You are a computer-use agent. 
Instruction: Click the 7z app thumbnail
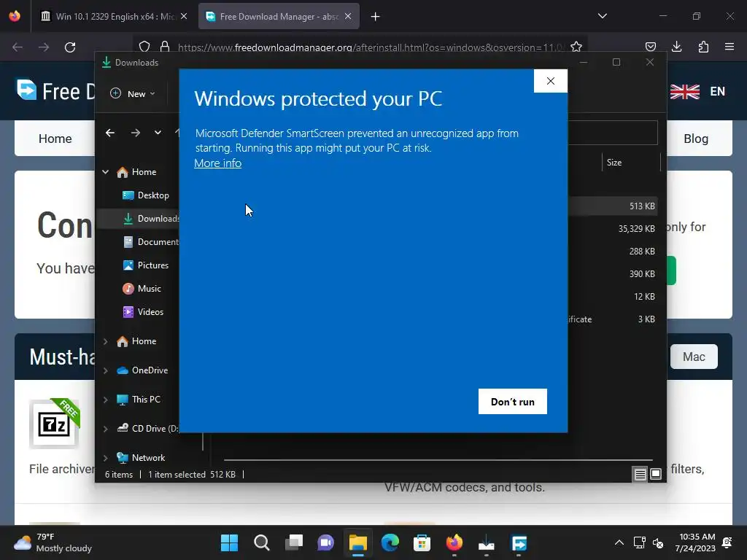click(54, 424)
